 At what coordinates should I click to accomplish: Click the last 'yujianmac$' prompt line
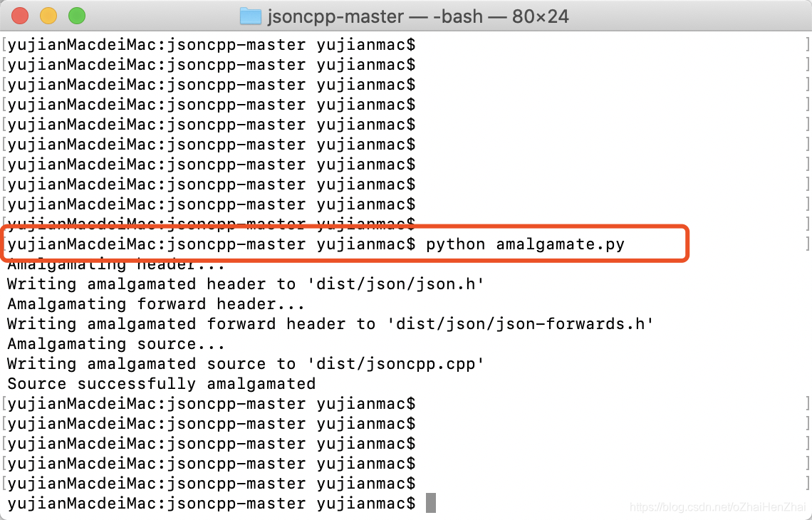pos(210,503)
